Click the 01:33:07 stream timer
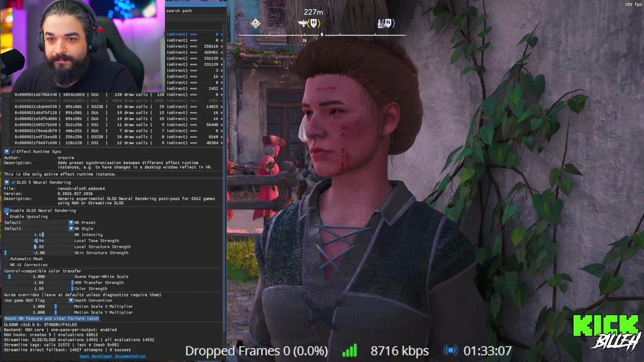This screenshot has height=362, width=644. click(488, 350)
